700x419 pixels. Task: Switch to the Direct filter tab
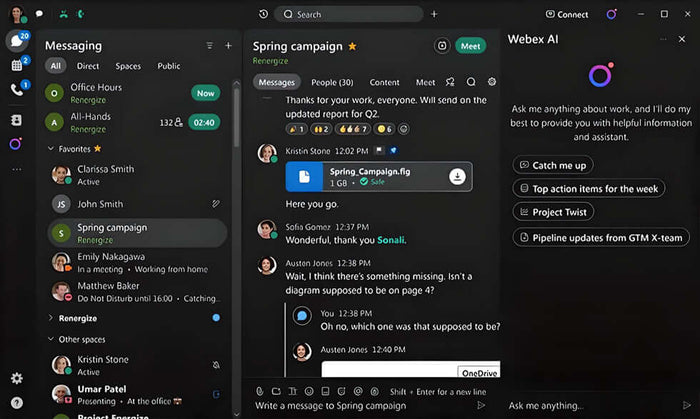pyautogui.click(x=87, y=66)
